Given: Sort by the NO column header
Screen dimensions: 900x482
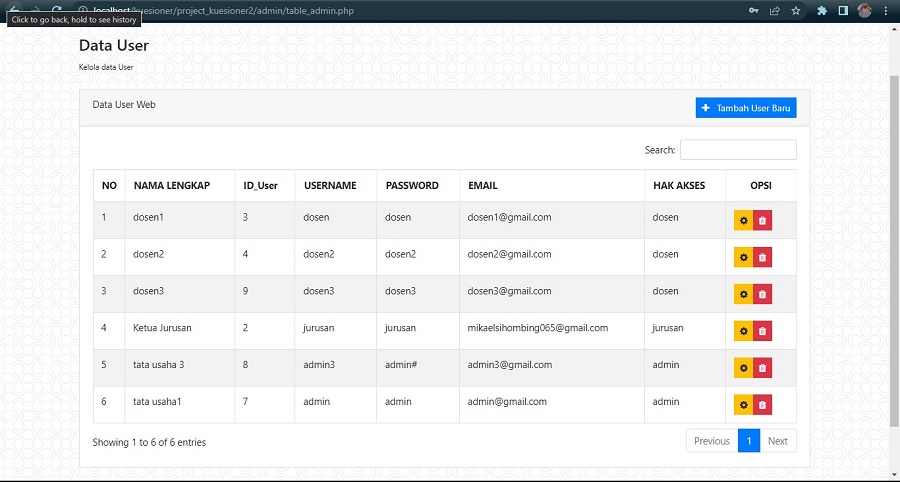Looking at the screenshot, I should point(109,185).
